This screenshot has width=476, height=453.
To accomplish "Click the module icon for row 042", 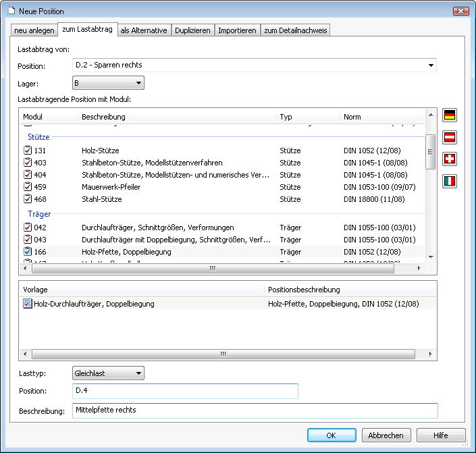I will click(28, 227).
